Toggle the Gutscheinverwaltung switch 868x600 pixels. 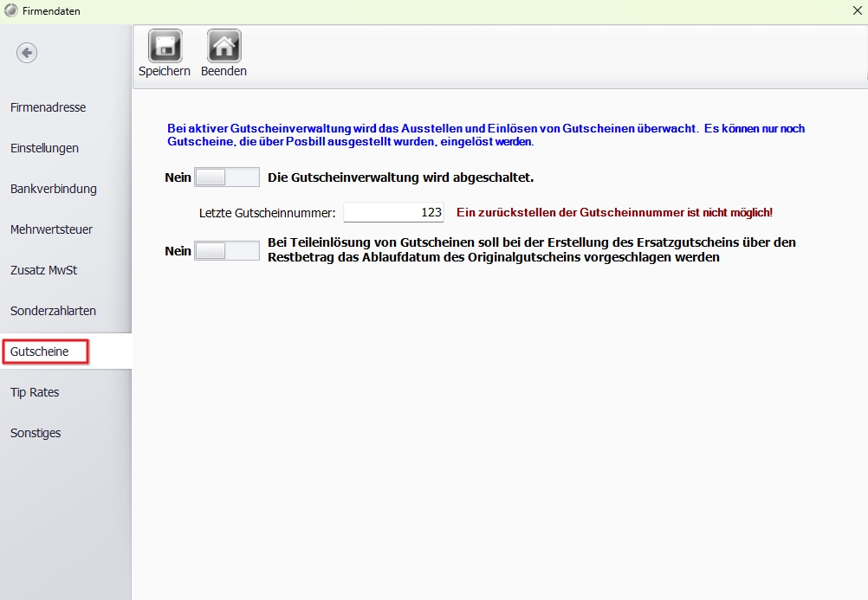[227, 177]
